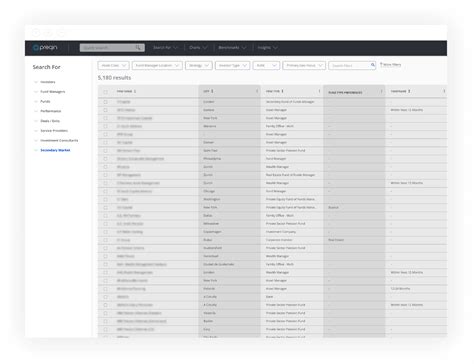The image size is (474, 364).
Task: Tick the checkbox for the Philadelphia row
Action: click(x=106, y=159)
